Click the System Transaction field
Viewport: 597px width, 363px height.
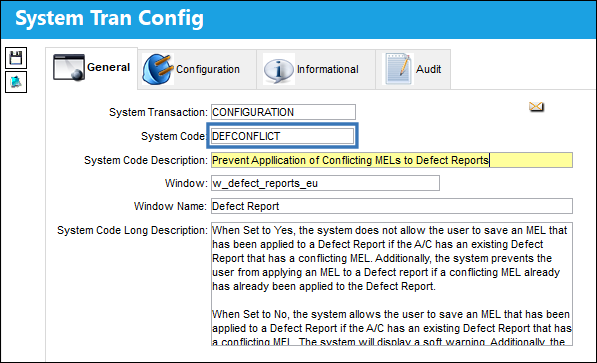pos(283,112)
